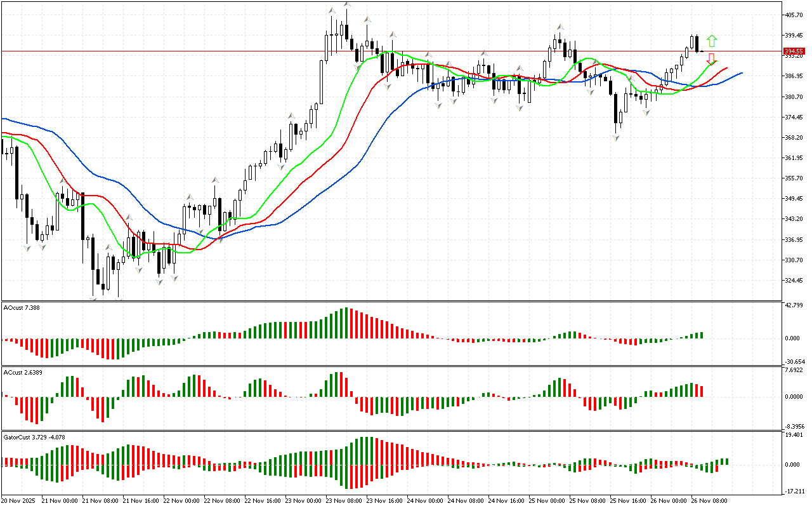The height and width of the screenshot is (508, 812).
Task: Select the up fractal above the highest candle
Action: coord(346,4)
